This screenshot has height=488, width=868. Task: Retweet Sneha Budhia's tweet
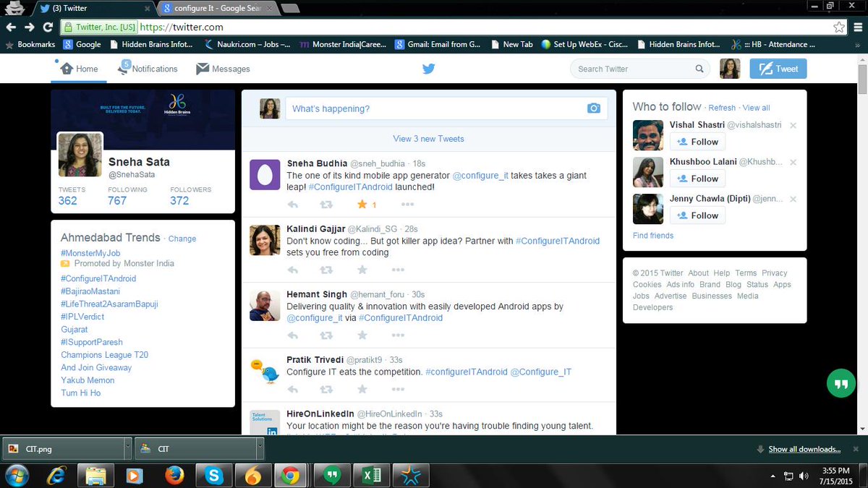[326, 205]
